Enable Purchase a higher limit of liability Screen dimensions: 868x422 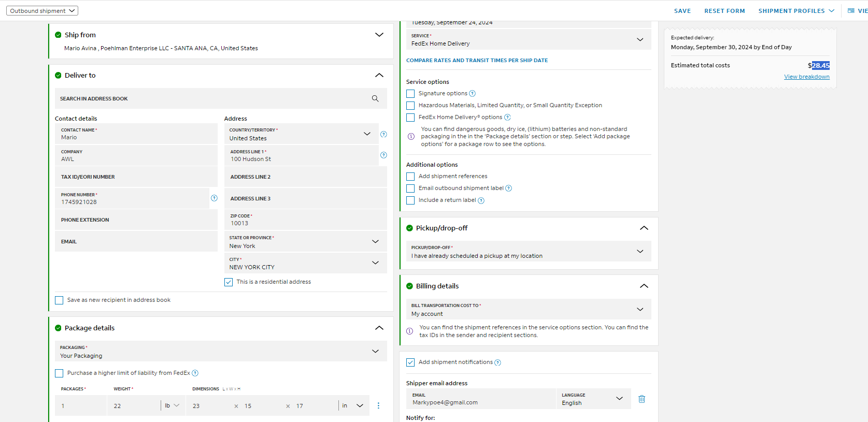tap(59, 373)
